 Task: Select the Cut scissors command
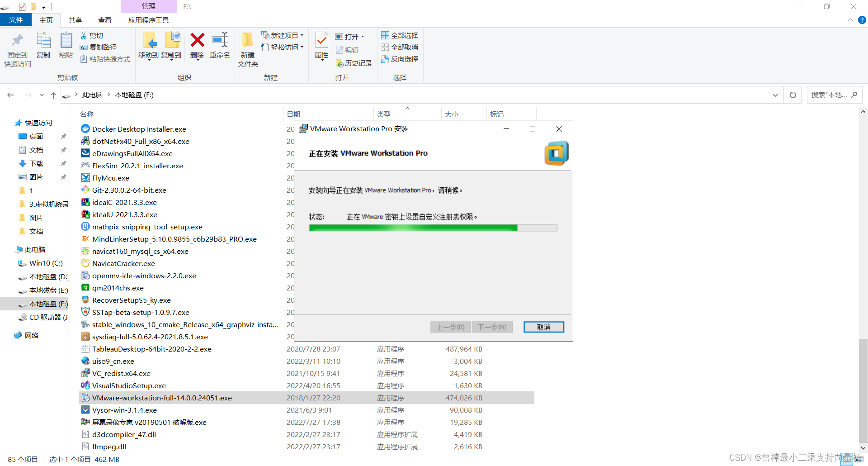pos(92,35)
